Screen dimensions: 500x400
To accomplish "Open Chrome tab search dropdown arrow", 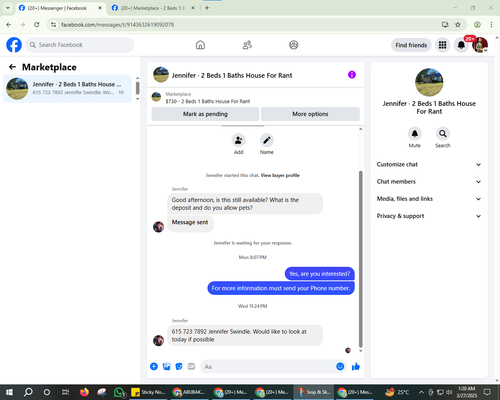I will tap(8, 8).
